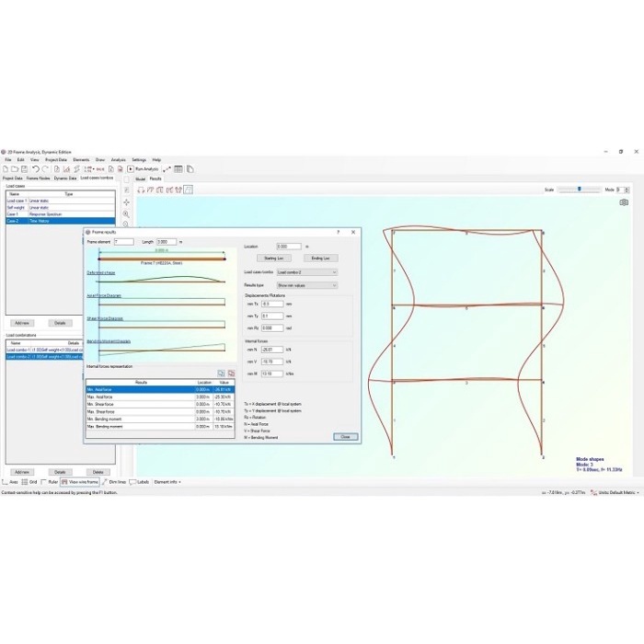Click the two-node line toolbar icon
Image resolution: width=644 pixels, height=644 pixels.
tap(167, 169)
